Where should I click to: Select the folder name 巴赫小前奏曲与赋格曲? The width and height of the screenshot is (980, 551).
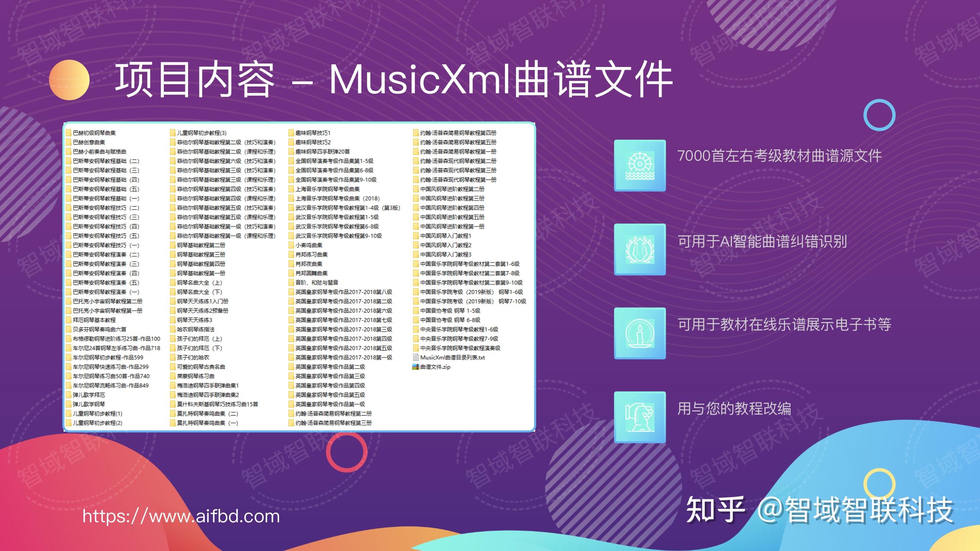pyautogui.click(x=100, y=152)
